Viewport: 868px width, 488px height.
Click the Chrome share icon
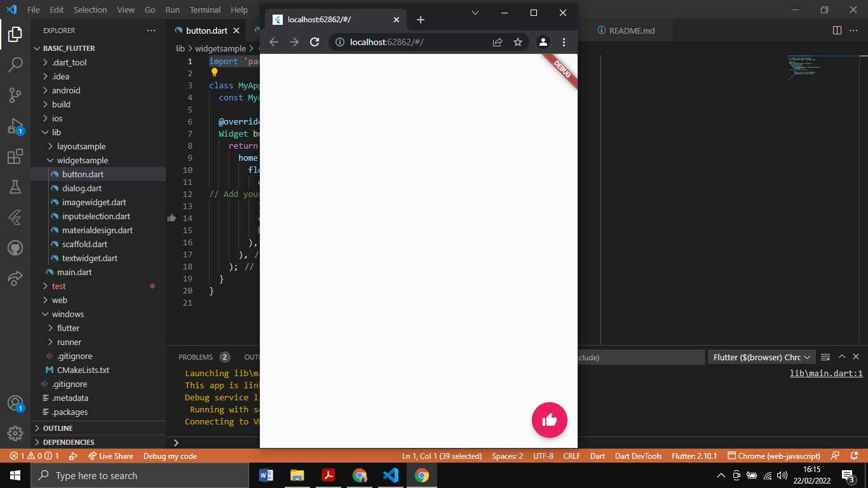(x=498, y=41)
